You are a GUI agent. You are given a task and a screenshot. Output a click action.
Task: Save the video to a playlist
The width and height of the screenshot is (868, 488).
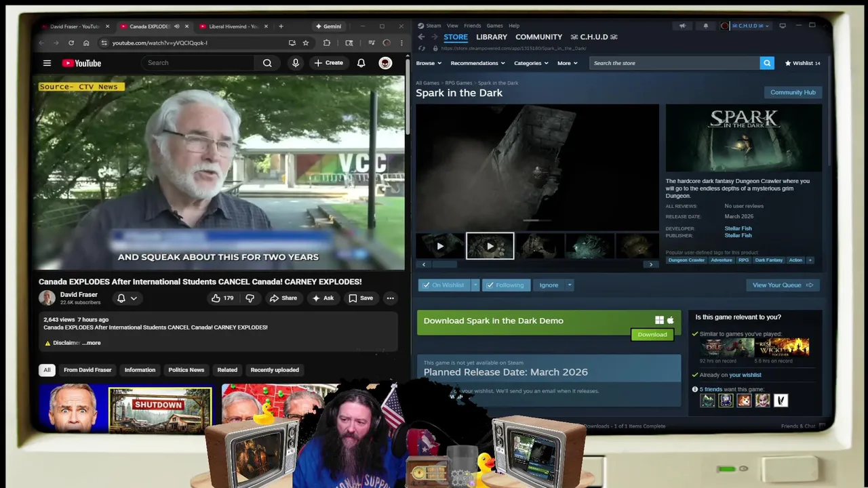361,298
